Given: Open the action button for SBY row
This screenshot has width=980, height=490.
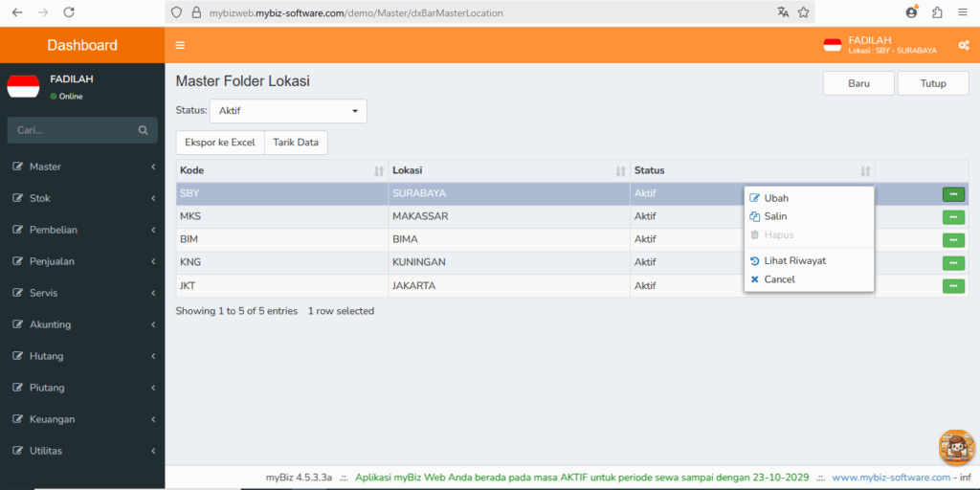Looking at the screenshot, I should coord(953,194).
